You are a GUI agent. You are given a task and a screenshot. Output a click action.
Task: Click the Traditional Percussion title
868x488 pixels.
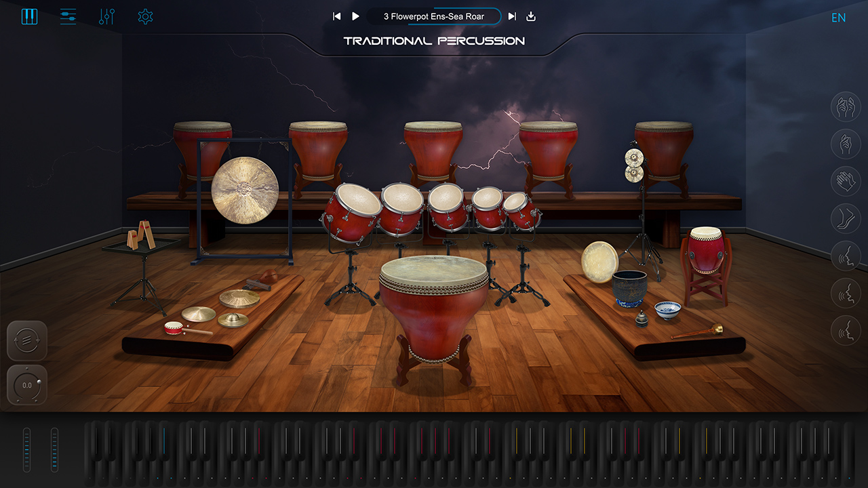tap(434, 41)
